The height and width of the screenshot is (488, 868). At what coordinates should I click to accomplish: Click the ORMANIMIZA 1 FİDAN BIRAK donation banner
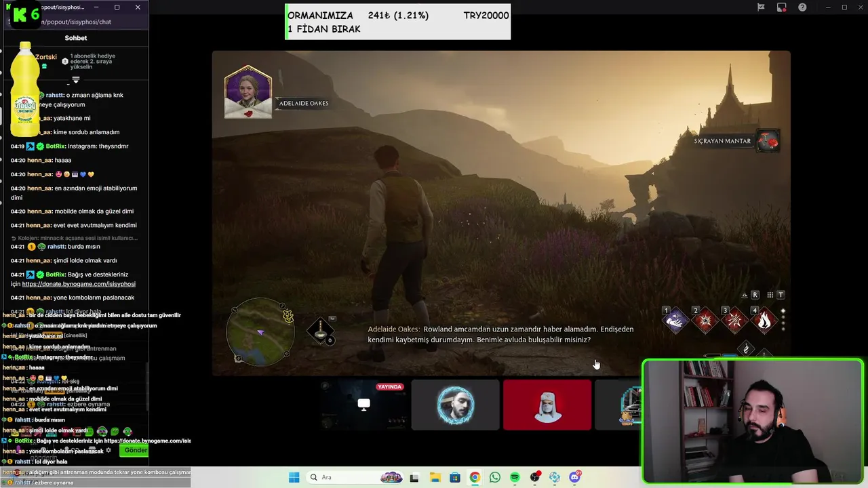pos(397,22)
